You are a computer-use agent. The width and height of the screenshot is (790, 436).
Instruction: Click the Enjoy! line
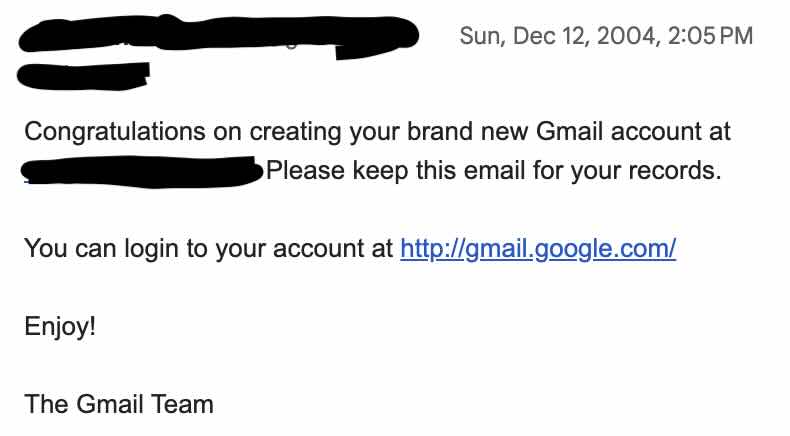(60, 327)
